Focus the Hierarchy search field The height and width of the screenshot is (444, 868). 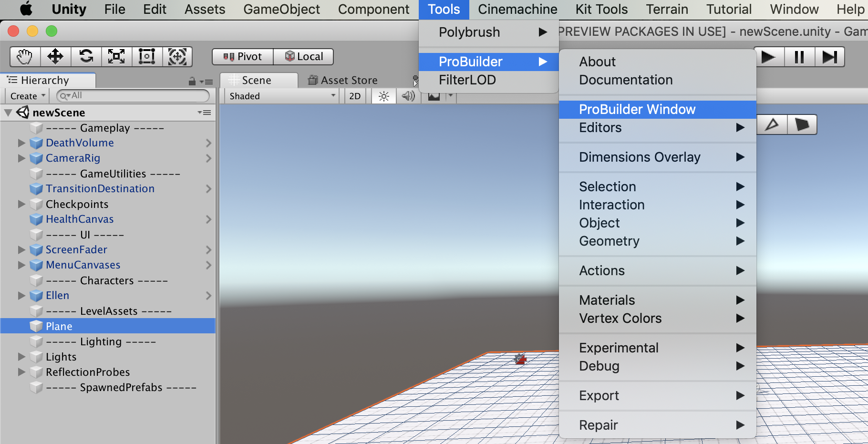133,96
